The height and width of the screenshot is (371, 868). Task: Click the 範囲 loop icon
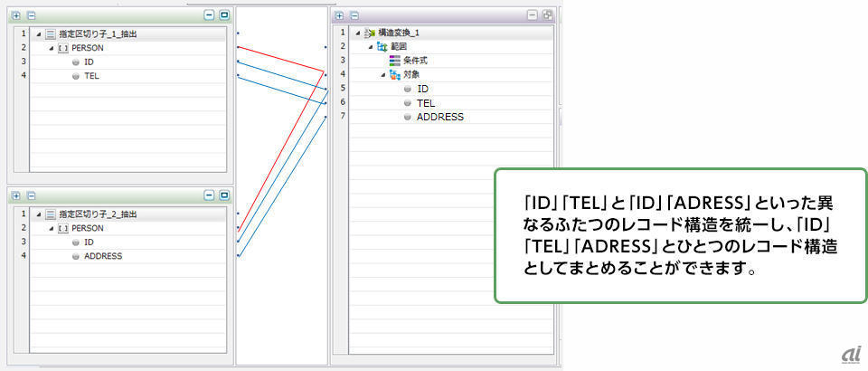[382, 47]
